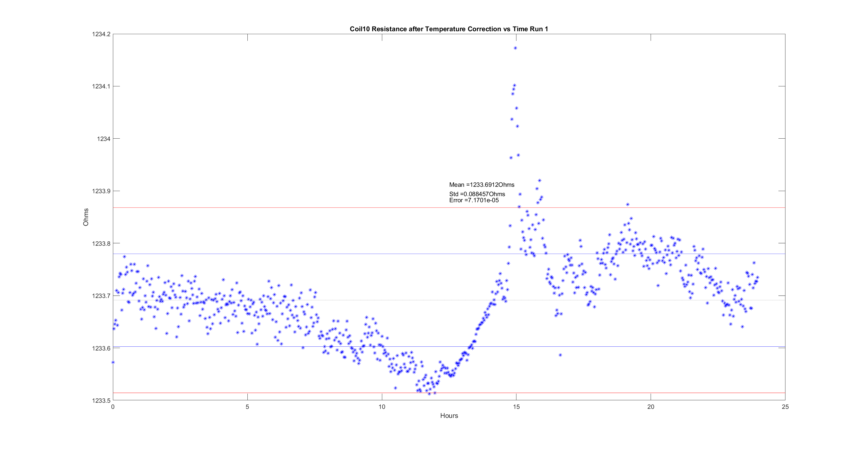Click the 1234 y-axis tick label

(x=104, y=139)
